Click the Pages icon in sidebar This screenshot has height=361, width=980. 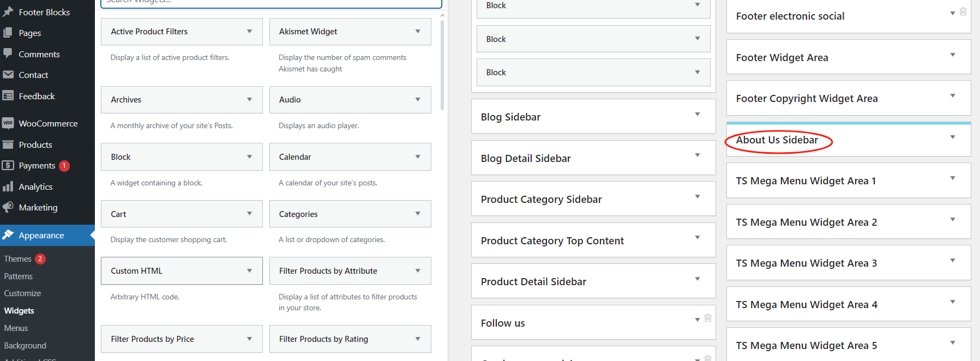(8, 33)
